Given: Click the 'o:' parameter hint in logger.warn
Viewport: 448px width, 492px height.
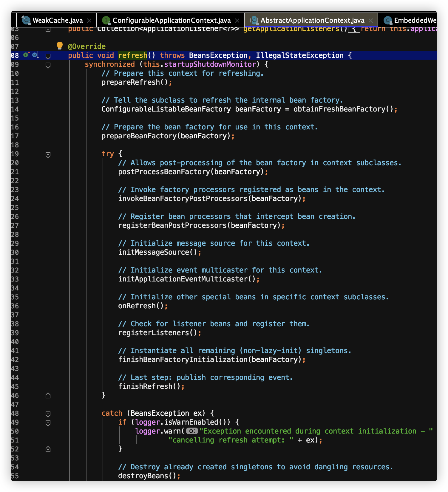Looking at the screenshot, I should pos(192,431).
